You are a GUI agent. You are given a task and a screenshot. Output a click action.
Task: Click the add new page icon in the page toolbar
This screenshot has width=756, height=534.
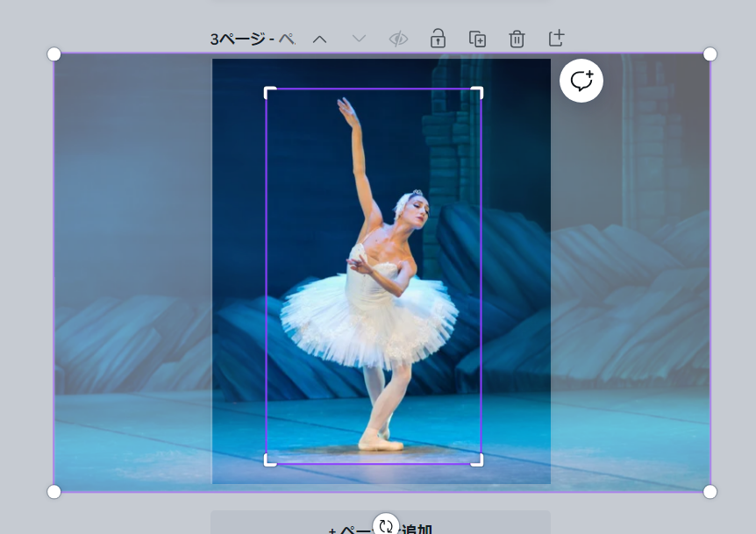(556, 38)
